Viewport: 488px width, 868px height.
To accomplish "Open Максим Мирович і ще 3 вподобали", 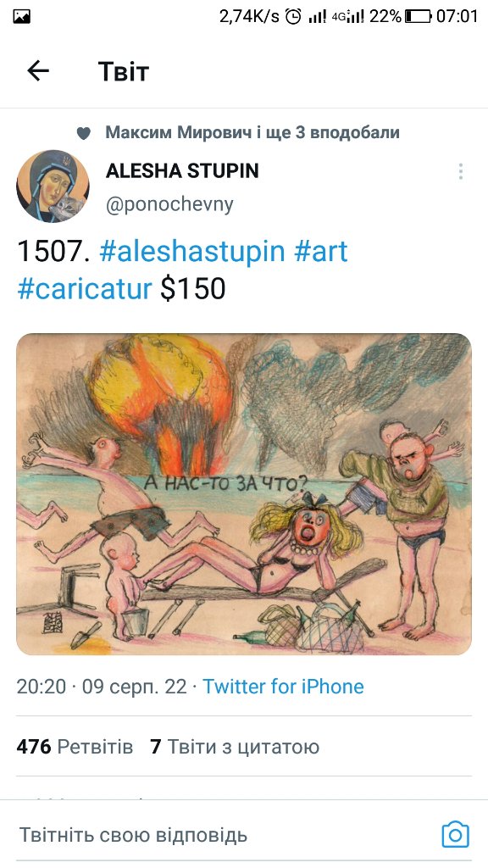I will pos(252,132).
